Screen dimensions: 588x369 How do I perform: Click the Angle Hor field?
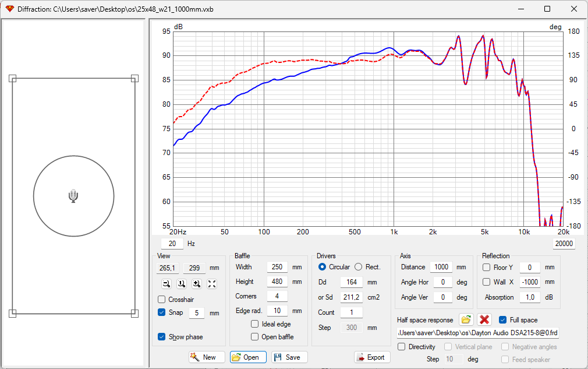click(x=443, y=282)
